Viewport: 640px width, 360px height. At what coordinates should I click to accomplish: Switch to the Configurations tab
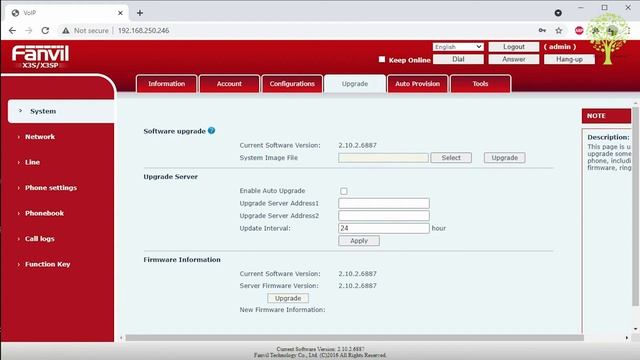pos(292,84)
